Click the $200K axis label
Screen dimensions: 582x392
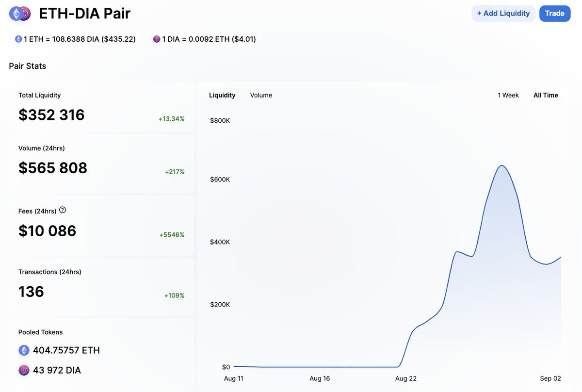pos(220,305)
